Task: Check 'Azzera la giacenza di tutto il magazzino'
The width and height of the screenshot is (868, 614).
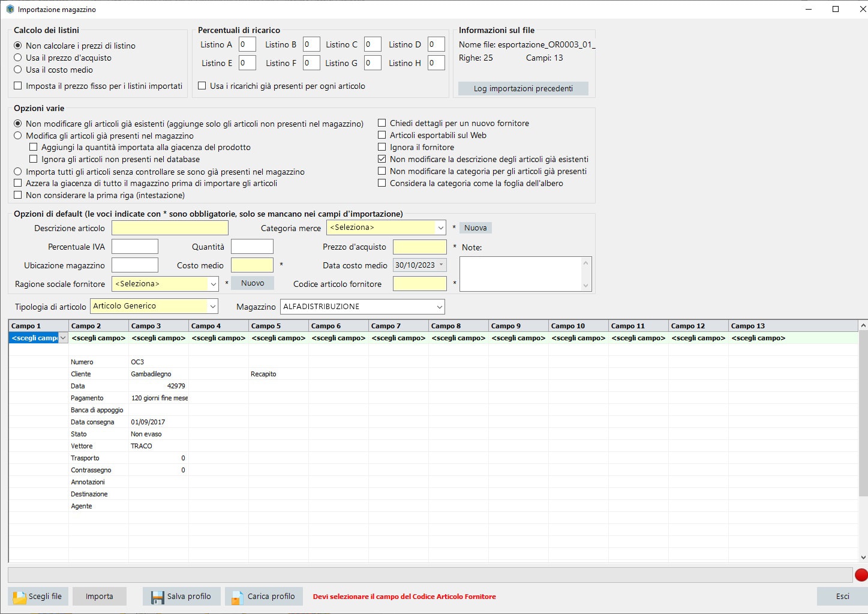Action: point(18,183)
